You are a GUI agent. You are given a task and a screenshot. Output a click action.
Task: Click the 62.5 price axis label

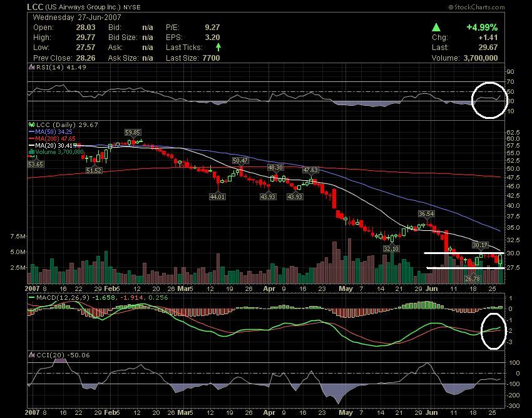(x=513, y=131)
